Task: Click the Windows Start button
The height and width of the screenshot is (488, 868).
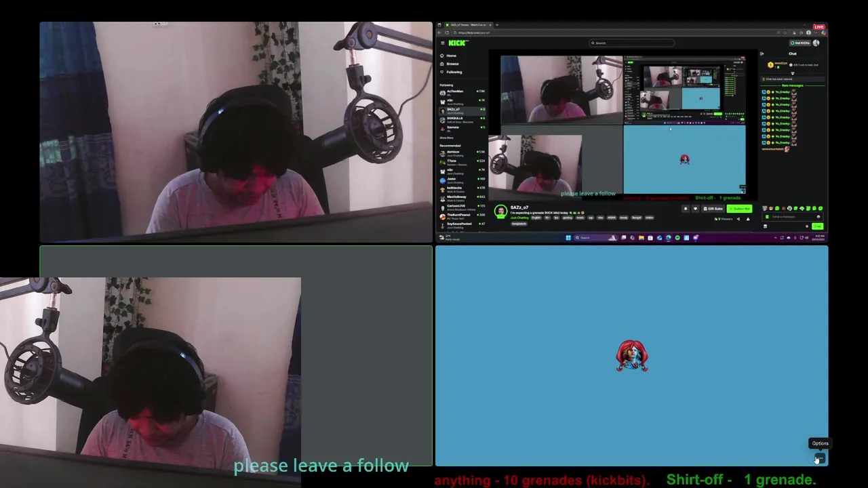Action: point(568,238)
